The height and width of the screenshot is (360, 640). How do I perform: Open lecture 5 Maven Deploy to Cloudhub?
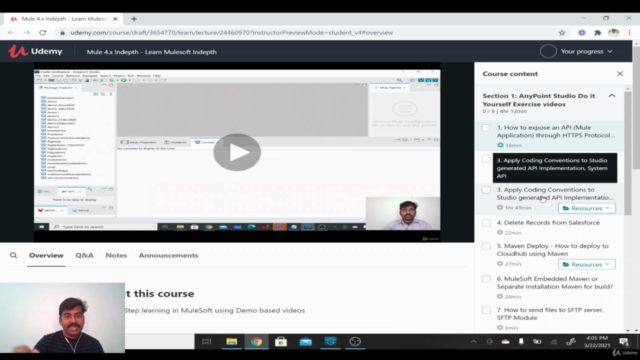pyautogui.click(x=553, y=250)
